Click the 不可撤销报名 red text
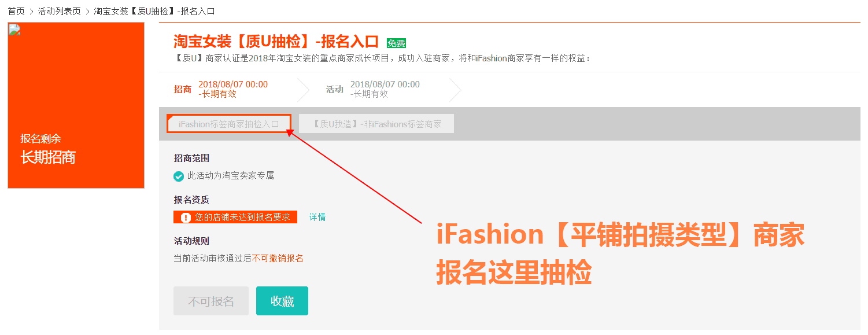 point(278,259)
